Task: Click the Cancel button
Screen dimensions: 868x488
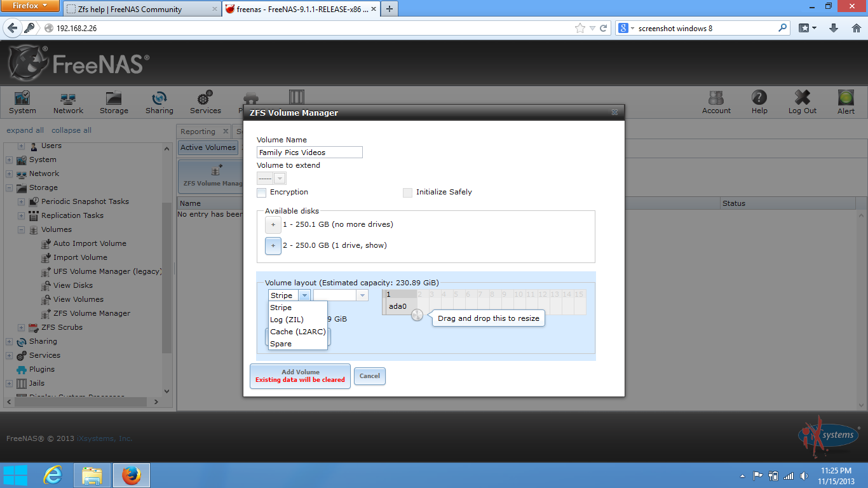Action: pyautogui.click(x=370, y=376)
